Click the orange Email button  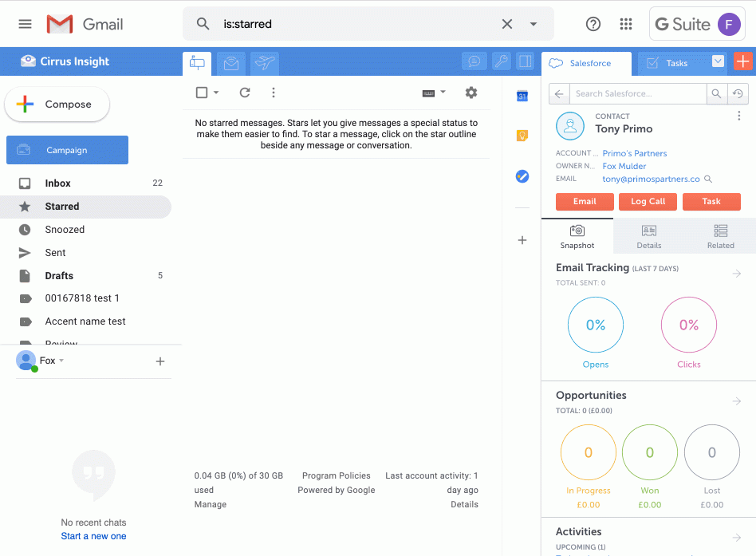click(585, 202)
